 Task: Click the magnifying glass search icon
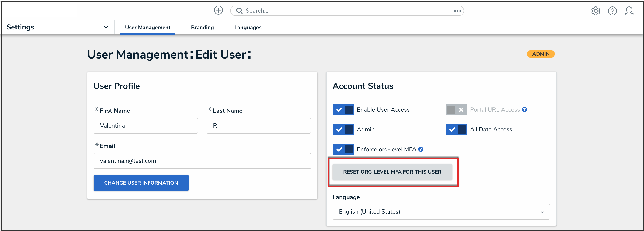point(239,11)
